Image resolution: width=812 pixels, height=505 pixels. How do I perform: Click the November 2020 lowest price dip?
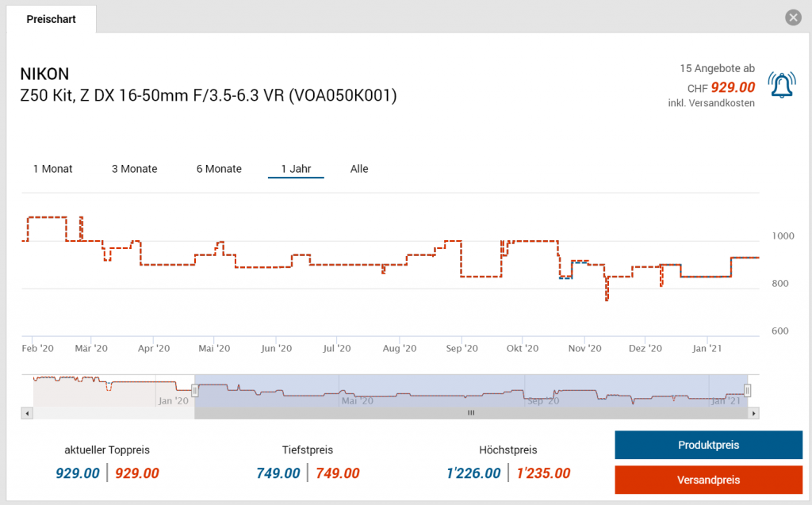607,299
